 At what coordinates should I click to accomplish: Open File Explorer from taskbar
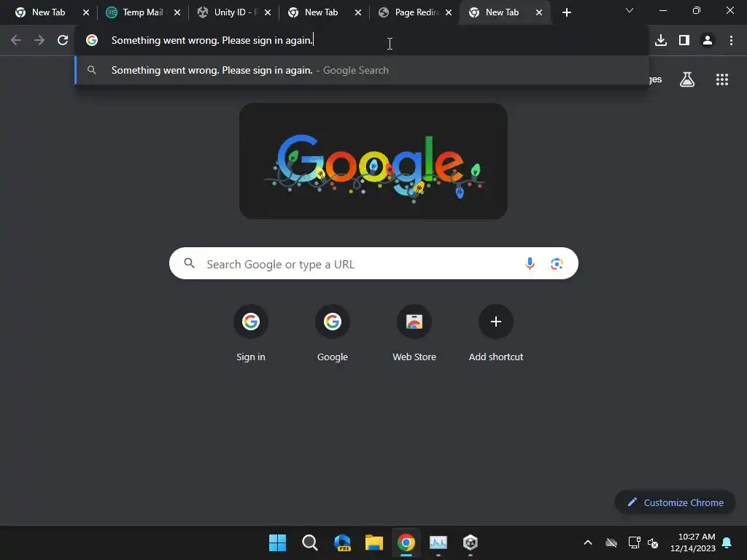tap(374, 542)
